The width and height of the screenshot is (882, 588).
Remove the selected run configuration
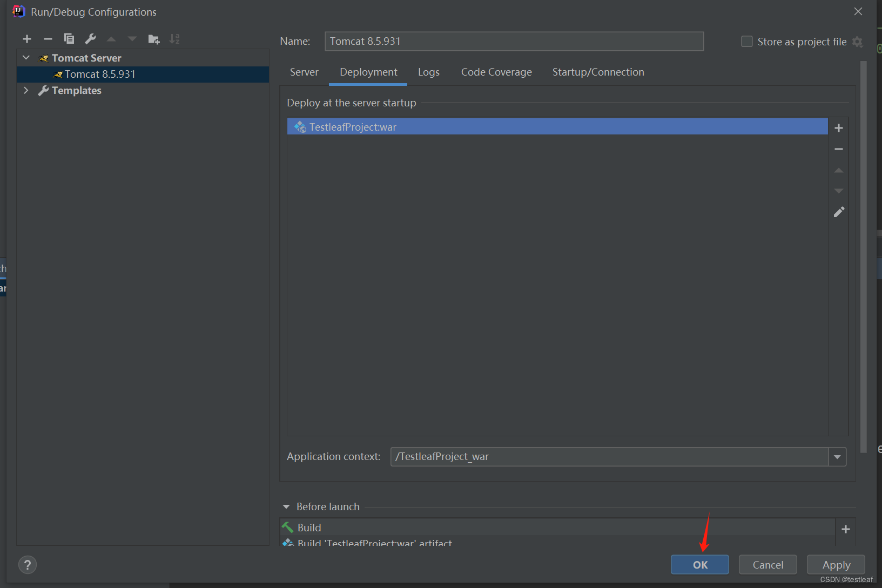coord(48,39)
